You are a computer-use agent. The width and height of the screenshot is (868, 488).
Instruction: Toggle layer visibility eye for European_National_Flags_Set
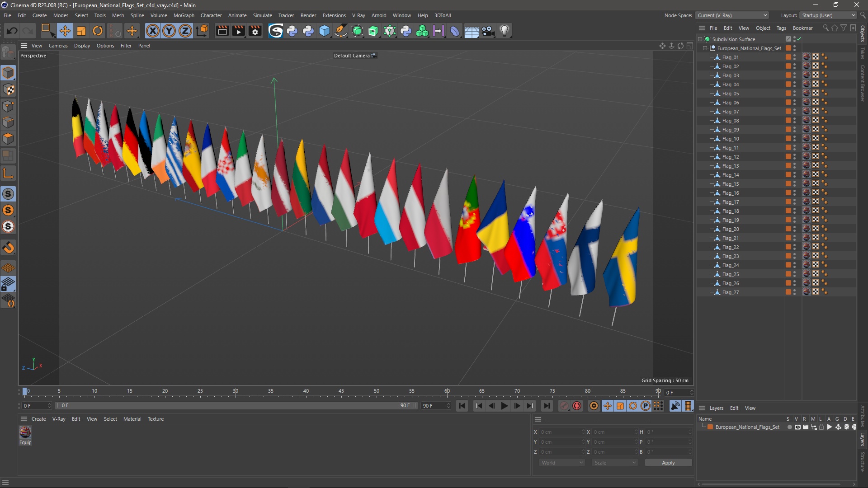[797, 427]
